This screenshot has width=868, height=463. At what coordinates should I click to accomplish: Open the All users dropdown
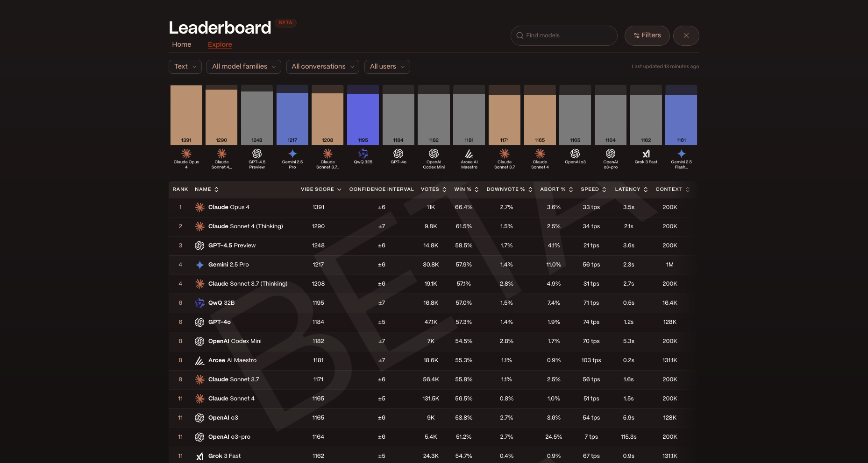[387, 67]
